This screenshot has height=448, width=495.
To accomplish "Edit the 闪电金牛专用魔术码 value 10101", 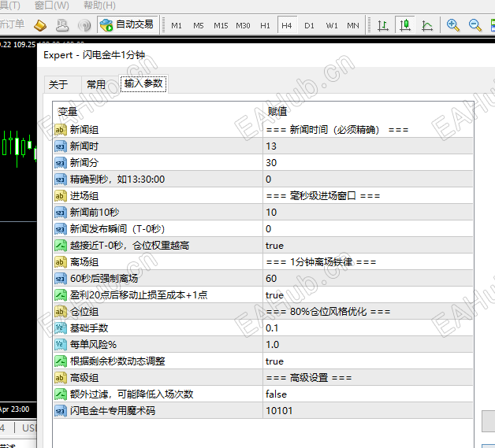I will [368, 411].
